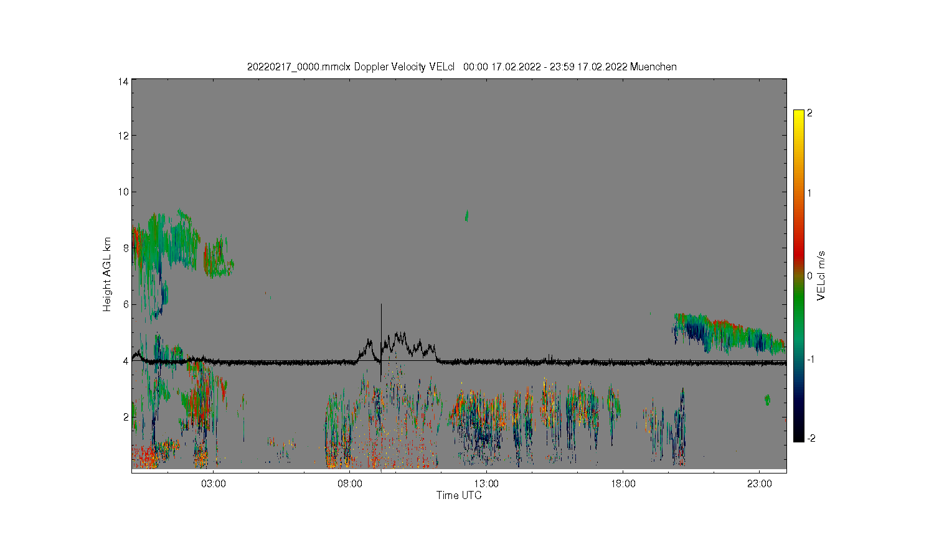The width and height of the screenshot is (934, 560).
Task: Click the 'Height AGL km' axis label
Action: [x=107, y=274]
